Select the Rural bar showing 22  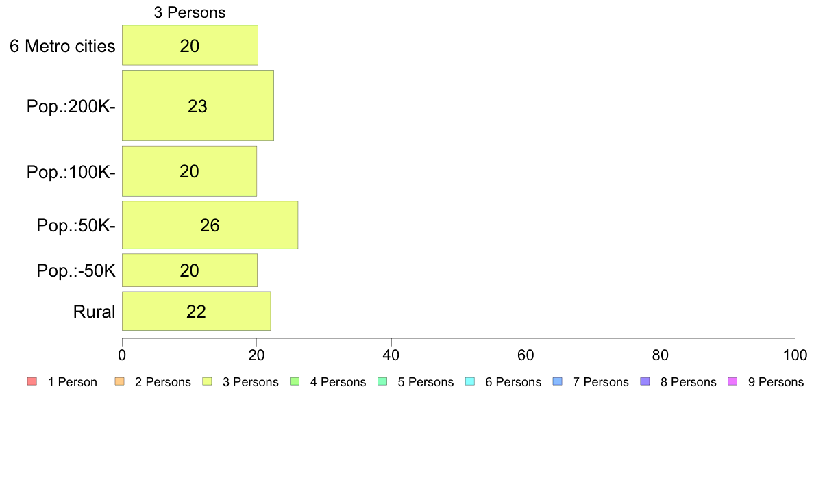point(196,311)
